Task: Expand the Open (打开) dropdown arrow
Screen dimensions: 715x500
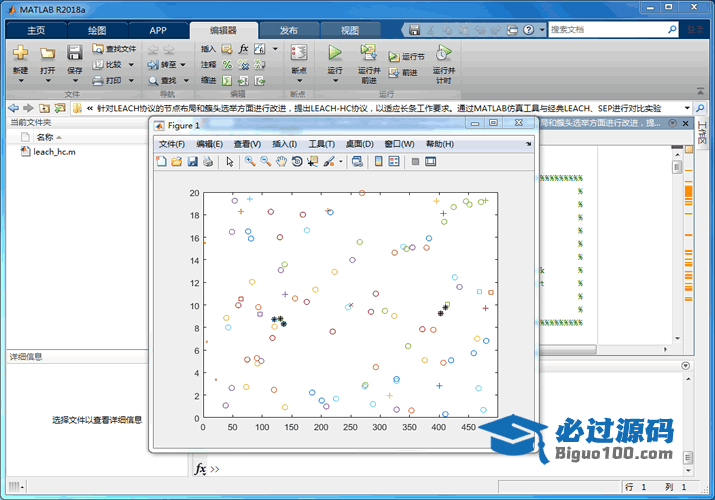Action: [x=47, y=81]
